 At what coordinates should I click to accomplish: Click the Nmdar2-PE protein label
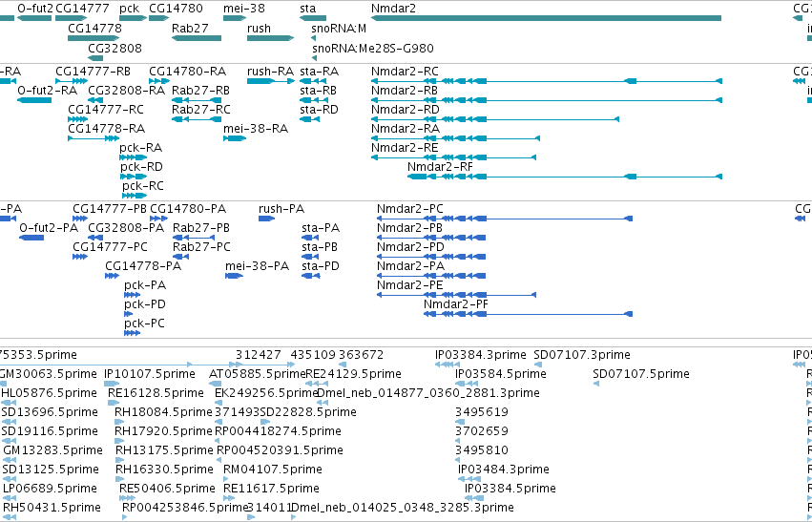[x=409, y=284]
